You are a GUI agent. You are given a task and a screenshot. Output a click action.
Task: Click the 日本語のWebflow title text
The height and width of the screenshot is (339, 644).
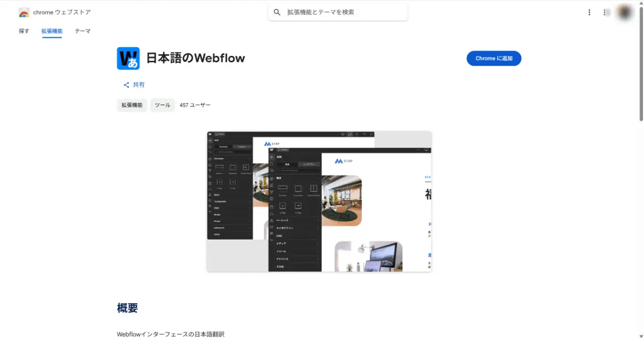click(x=195, y=58)
